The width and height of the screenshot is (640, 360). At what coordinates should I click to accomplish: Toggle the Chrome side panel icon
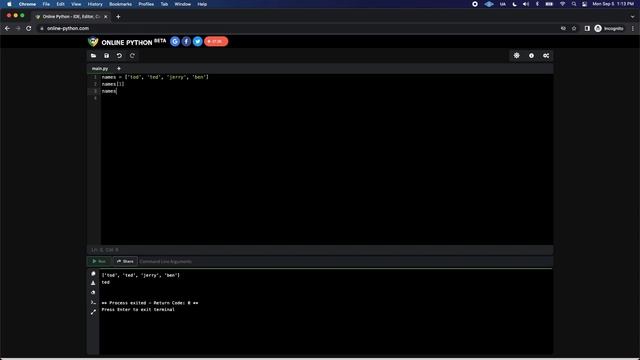(x=587, y=28)
